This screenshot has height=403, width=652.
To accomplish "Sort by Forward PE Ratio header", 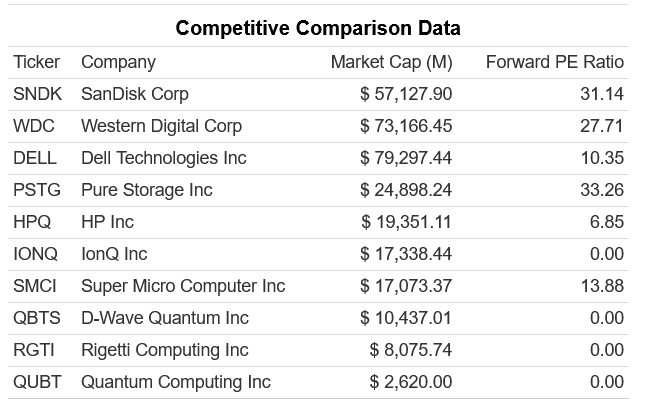I will 554,62.
